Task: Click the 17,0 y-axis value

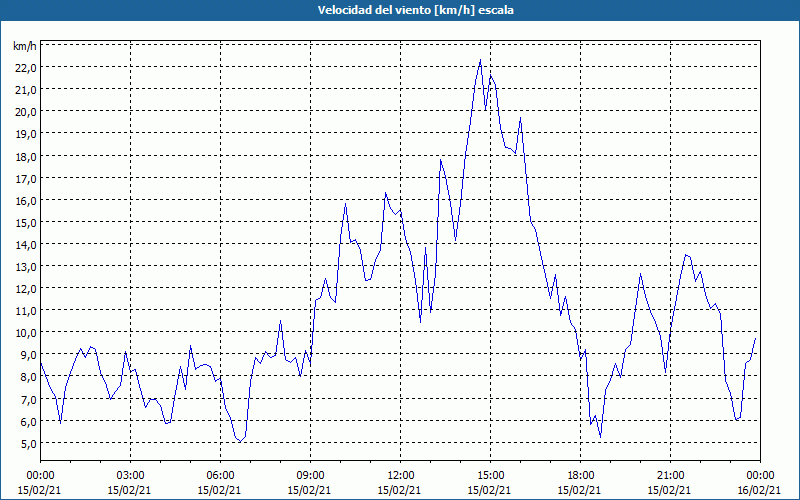Action: coord(27,179)
